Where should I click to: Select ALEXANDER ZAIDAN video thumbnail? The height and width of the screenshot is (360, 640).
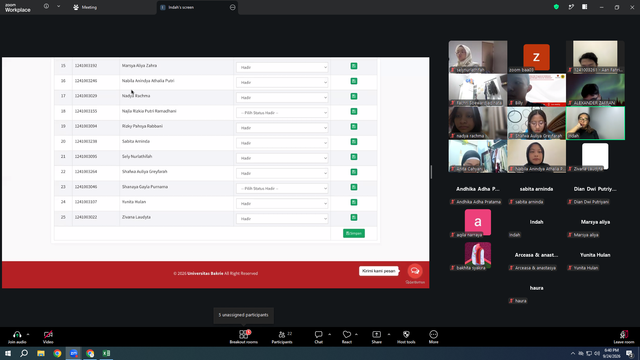tap(595, 90)
